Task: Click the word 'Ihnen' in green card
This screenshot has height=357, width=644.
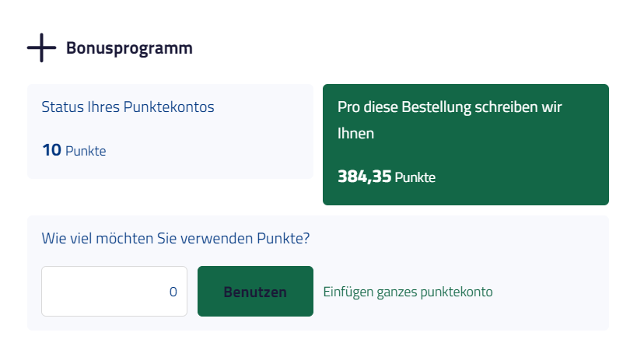Action: tap(356, 133)
